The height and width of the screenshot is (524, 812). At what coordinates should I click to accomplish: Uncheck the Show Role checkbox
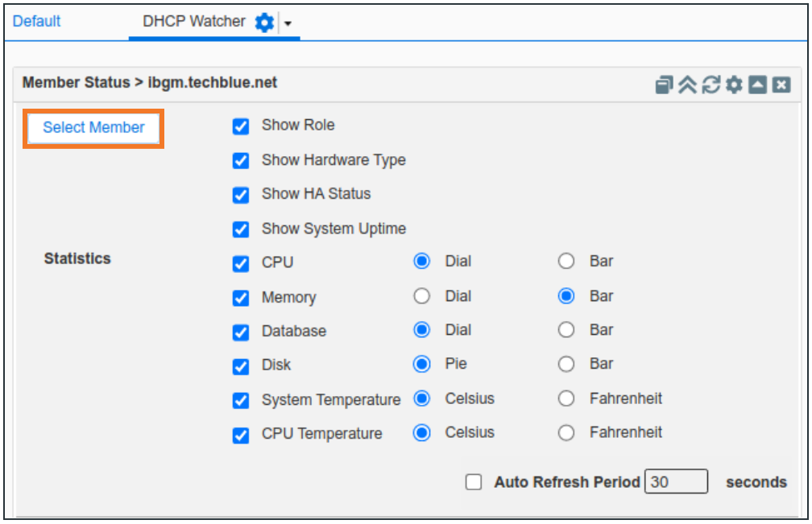coord(241,126)
